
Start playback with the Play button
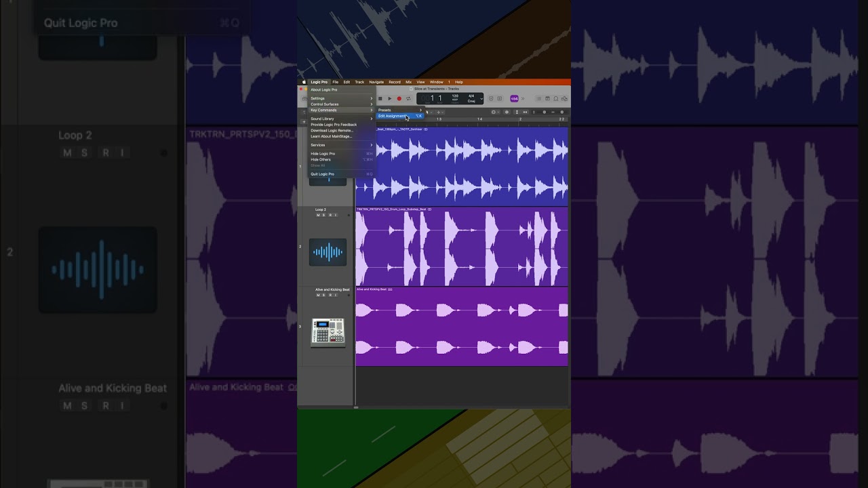pos(390,98)
